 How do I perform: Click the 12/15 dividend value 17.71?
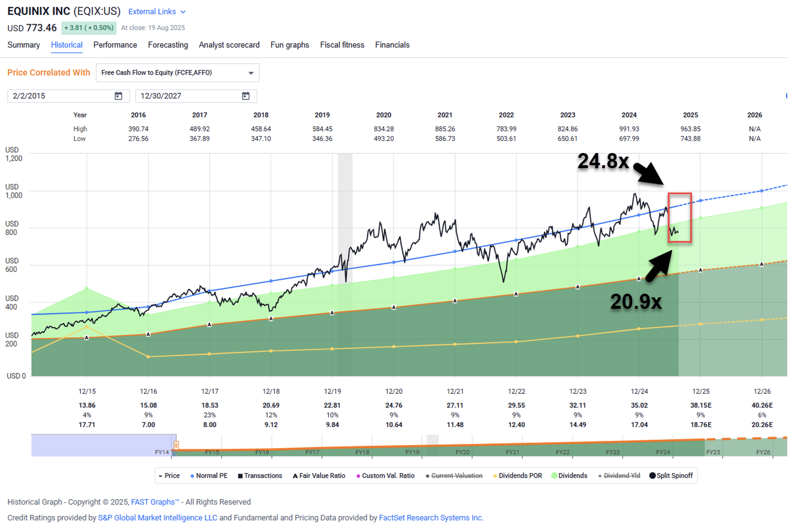tap(87, 425)
